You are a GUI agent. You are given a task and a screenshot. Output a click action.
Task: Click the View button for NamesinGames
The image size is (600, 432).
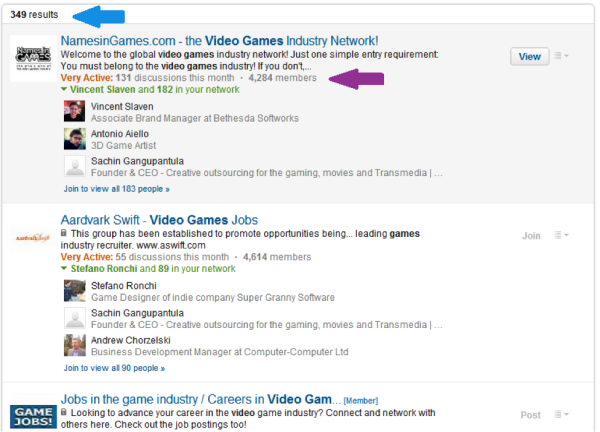pyautogui.click(x=530, y=57)
